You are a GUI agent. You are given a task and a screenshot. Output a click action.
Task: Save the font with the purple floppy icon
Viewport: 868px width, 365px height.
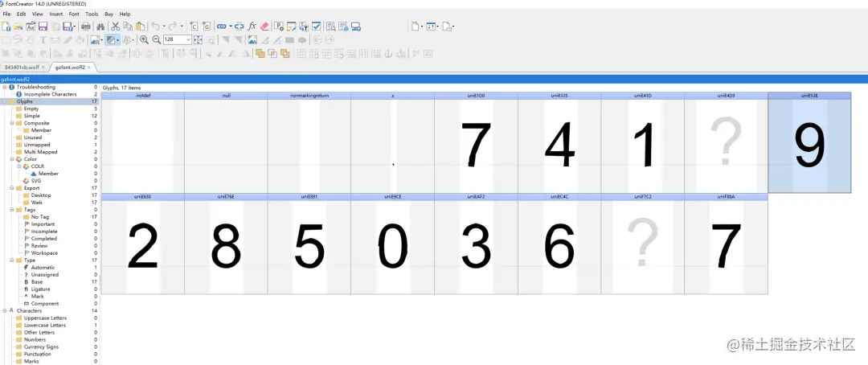[x=43, y=26]
